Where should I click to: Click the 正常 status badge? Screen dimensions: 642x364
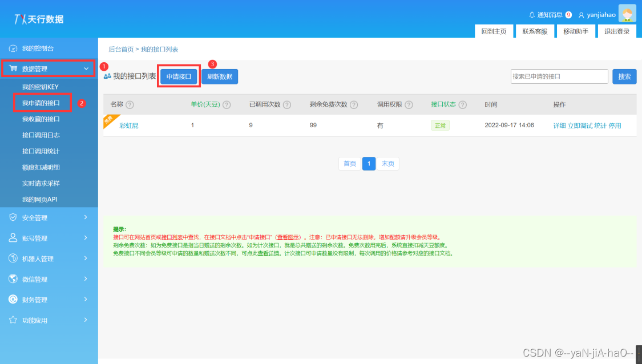(x=440, y=126)
